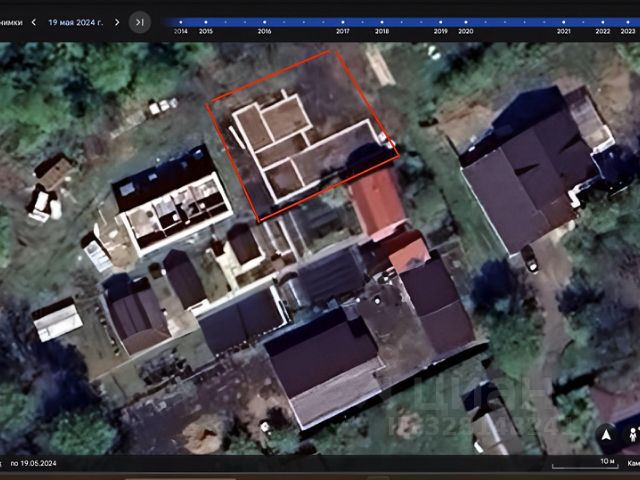This screenshot has height=480, width=640.
Task: Select the 19 мая 2024 г. date label
Action: [x=76, y=22]
